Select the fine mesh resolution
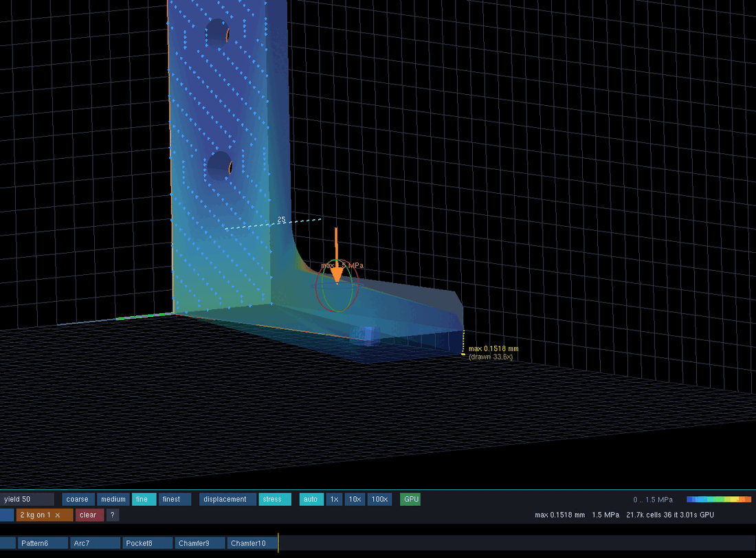The height and width of the screenshot is (558, 756). tap(144, 499)
